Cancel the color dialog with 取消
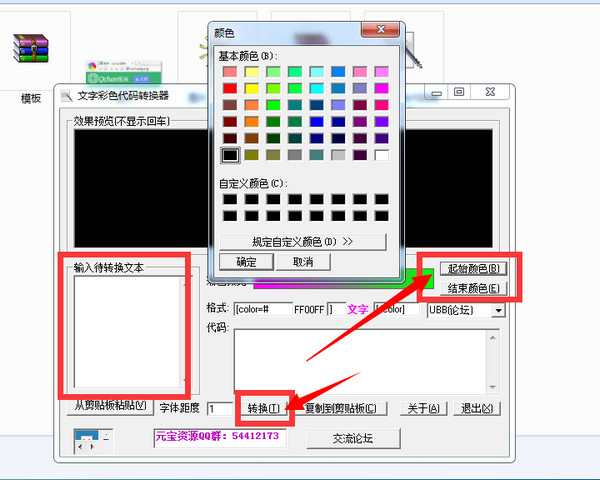This screenshot has width=600, height=480. point(303,262)
